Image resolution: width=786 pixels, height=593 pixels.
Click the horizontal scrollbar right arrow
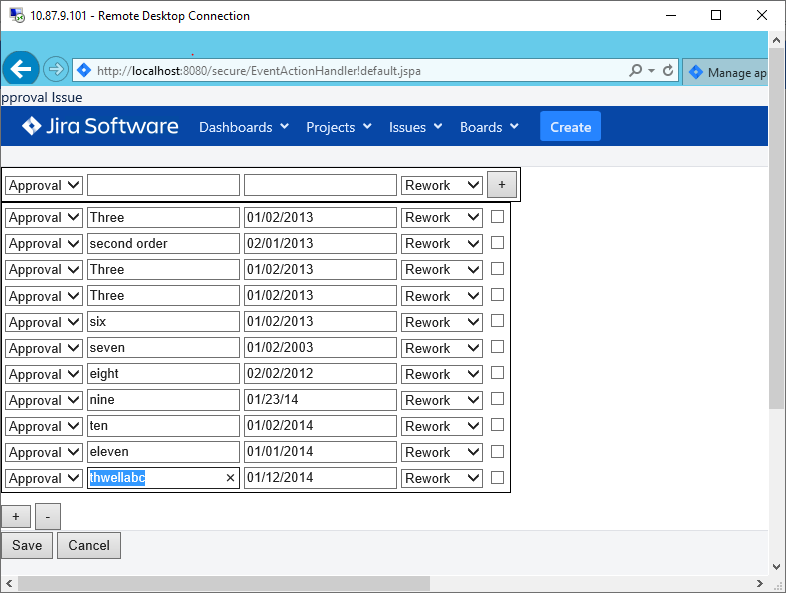pos(760,583)
